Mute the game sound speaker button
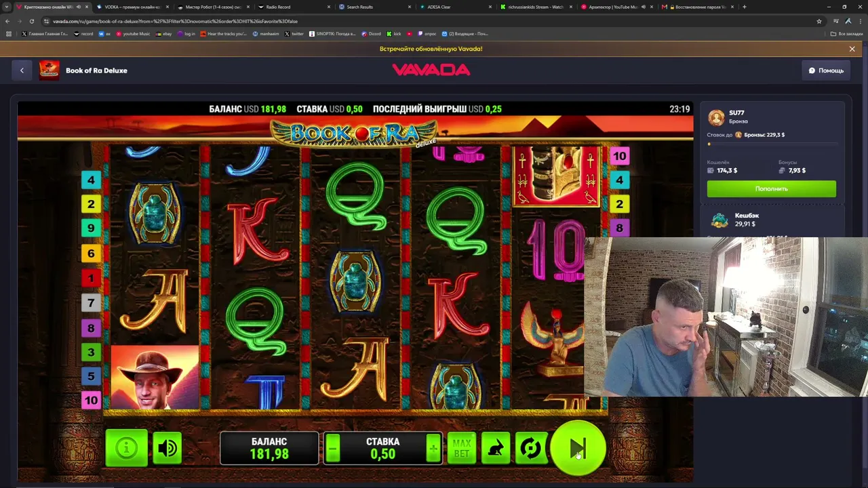 coord(167,448)
